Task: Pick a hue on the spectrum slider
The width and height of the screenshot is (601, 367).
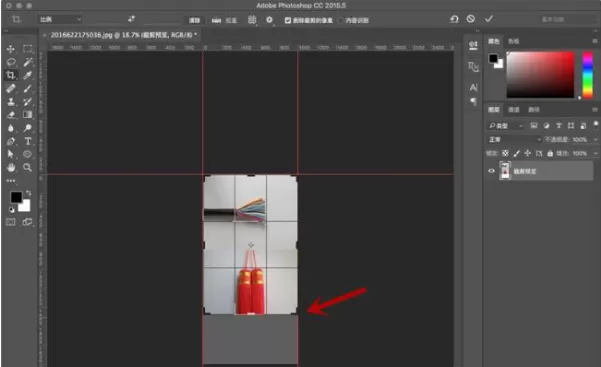Action: (x=588, y=75)
